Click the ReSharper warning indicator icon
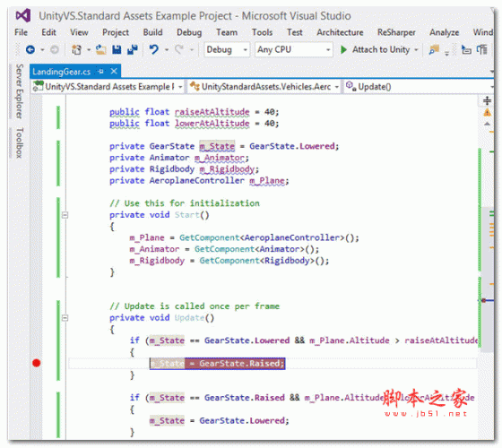The width and height of the screenshot is (502, 448). point(487,112)
